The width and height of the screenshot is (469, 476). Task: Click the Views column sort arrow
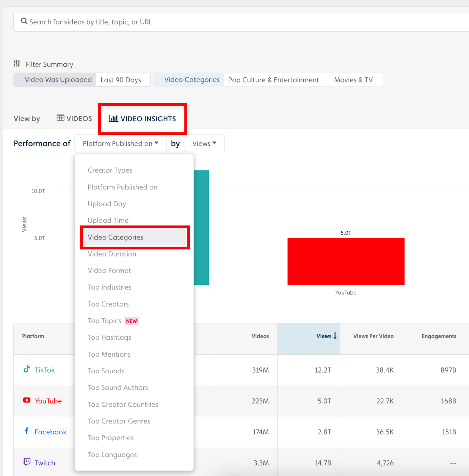pos(335,336)
